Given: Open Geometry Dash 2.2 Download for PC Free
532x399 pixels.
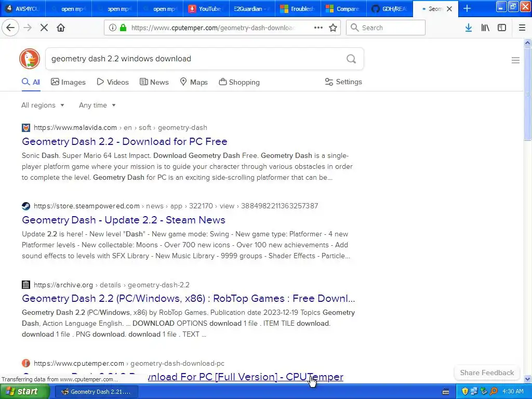Looking at the screenshot, I should click(125, 141).
